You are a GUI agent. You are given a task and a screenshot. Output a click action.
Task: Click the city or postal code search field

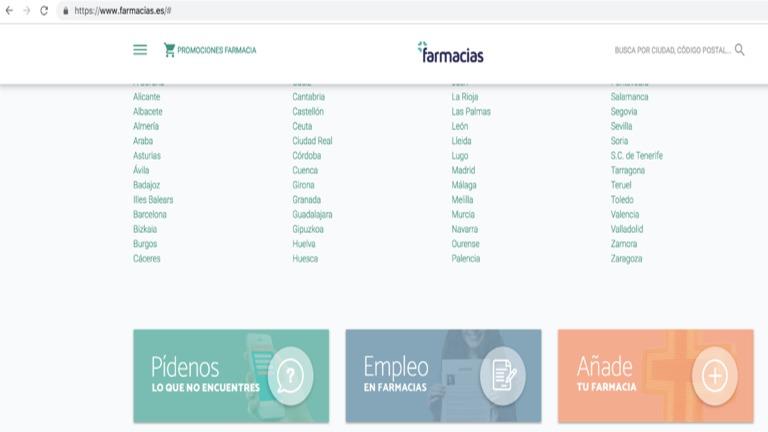click(672, 50)
